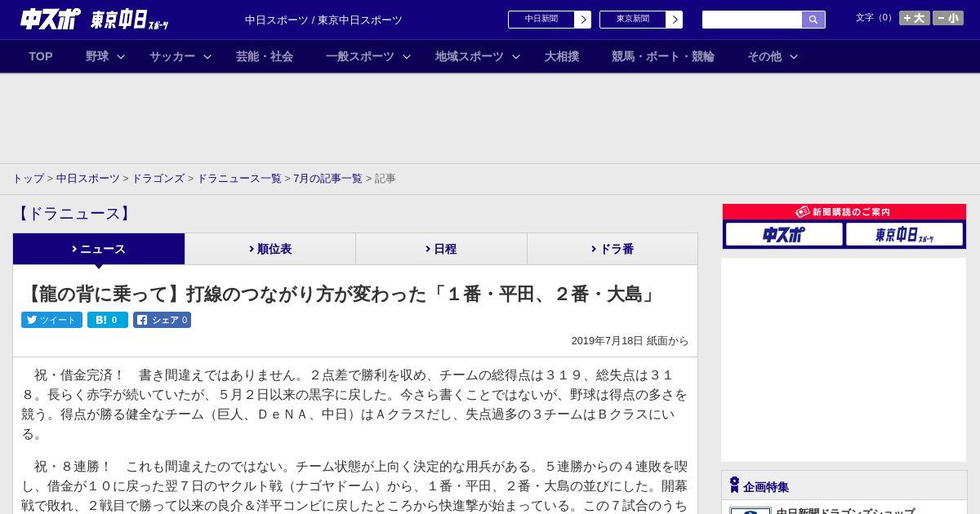Click the 【ドラニュース】 section heading
Image resolution: width=980 pixels, height=514 pixels.
coord(73,214)
